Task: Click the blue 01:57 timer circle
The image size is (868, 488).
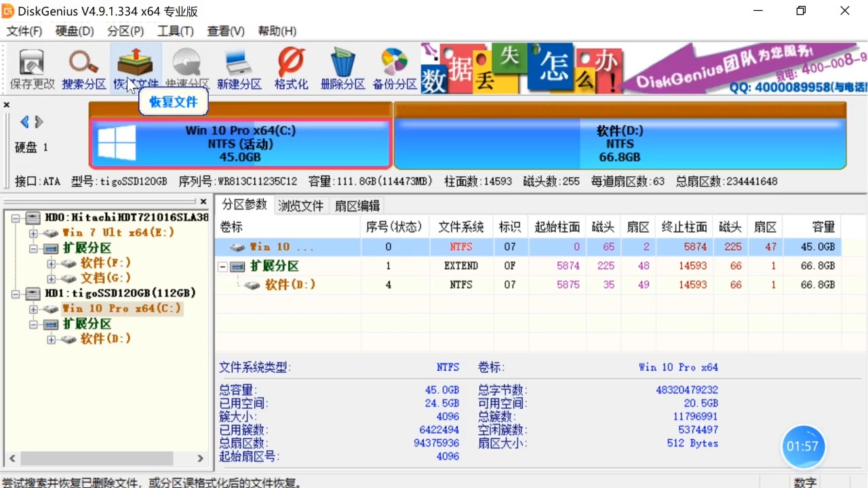Action: pyautogui.click(x=803, y=447)
